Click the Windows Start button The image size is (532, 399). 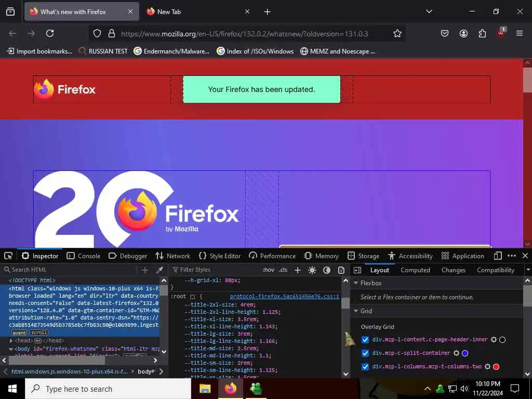12,389
